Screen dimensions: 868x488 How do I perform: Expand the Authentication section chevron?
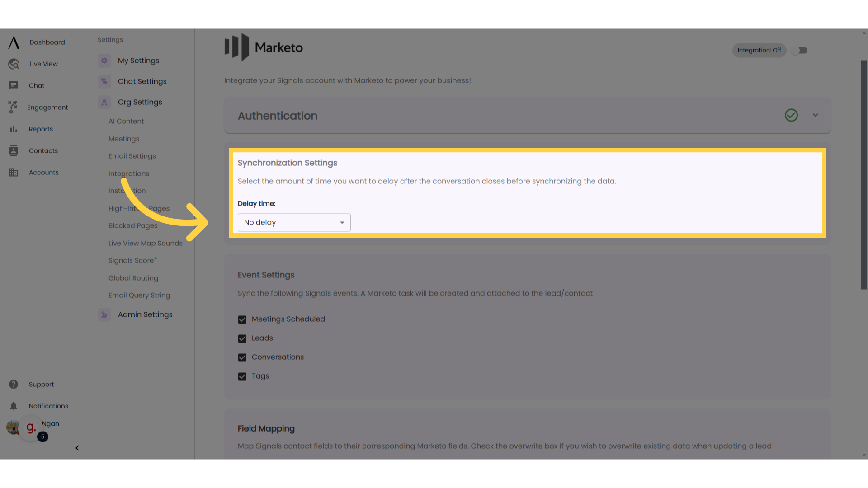coord(816,115)
